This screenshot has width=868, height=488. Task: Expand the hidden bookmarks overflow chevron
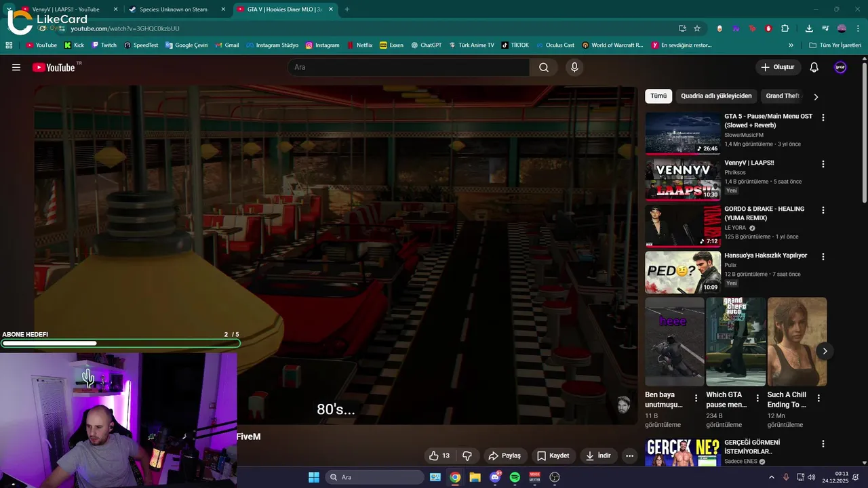791,45
